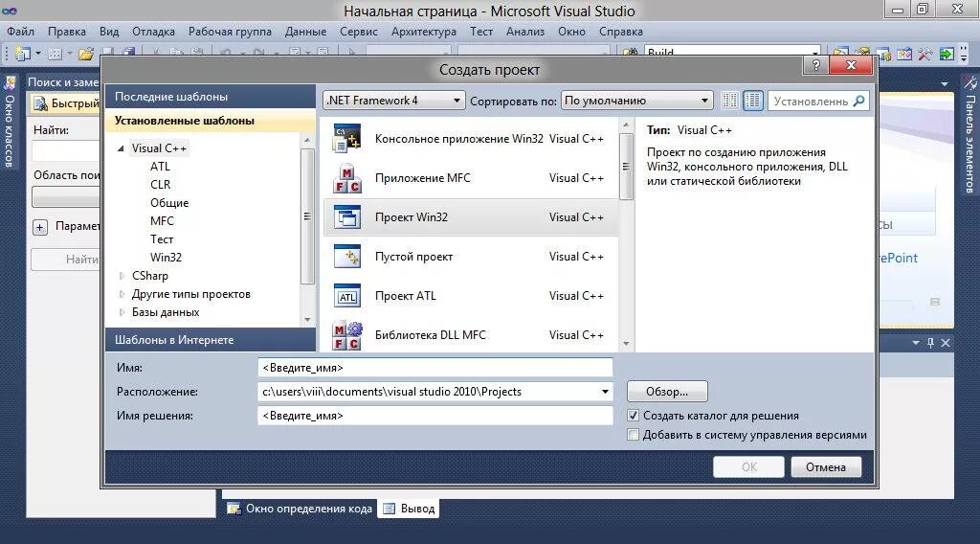Open the Расположение path dropdown arrow
The width and height of the screenshot is (980, 544).
[x=605, y=392]
